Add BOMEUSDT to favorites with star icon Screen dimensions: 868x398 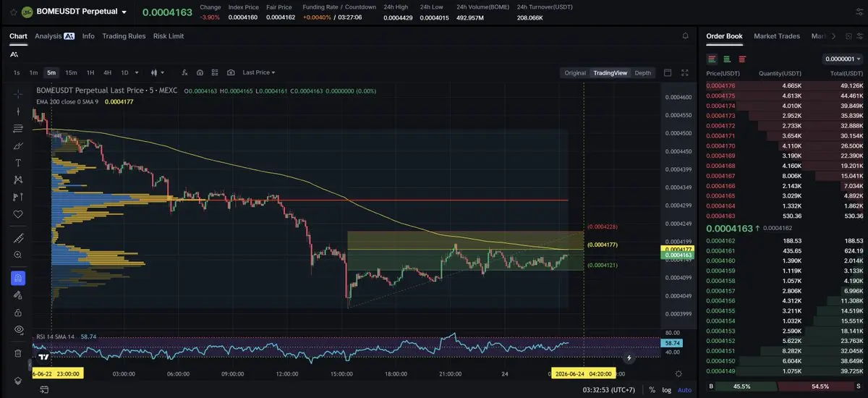pos(13,12)
